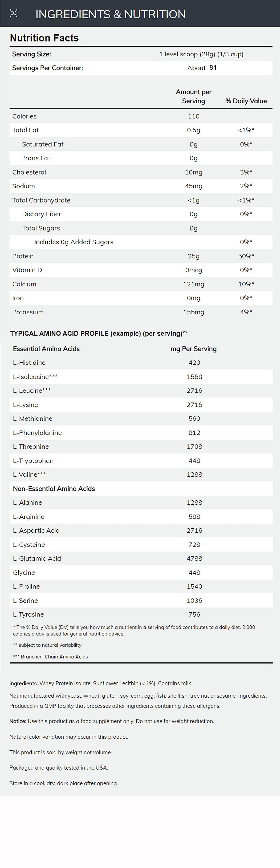Click the bold Ingredients label
The height and width of the screenshot is (868, 280).
(x=24, y=683)
